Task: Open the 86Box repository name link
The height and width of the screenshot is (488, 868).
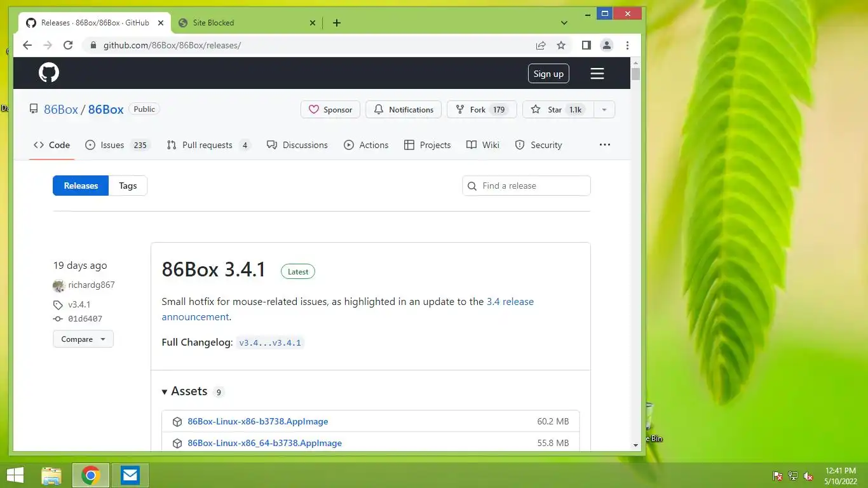Action: pos(105,109)
